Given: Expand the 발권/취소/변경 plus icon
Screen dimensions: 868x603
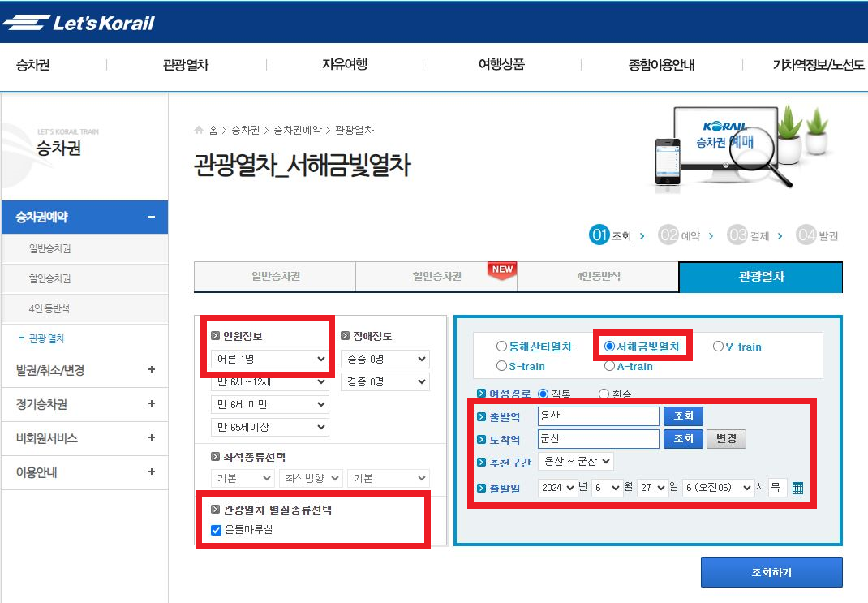Looking at the screenshot, I should pos(152,369).
